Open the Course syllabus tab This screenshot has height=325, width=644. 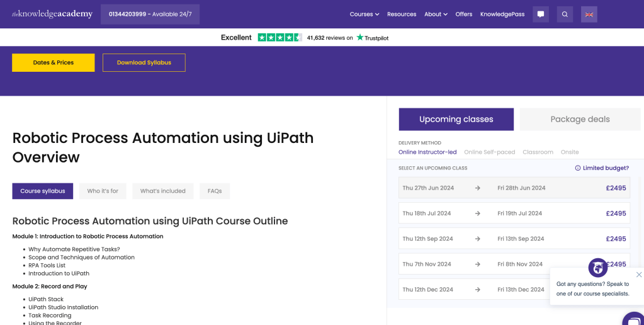pyautogui.click(x=43, y=191)
